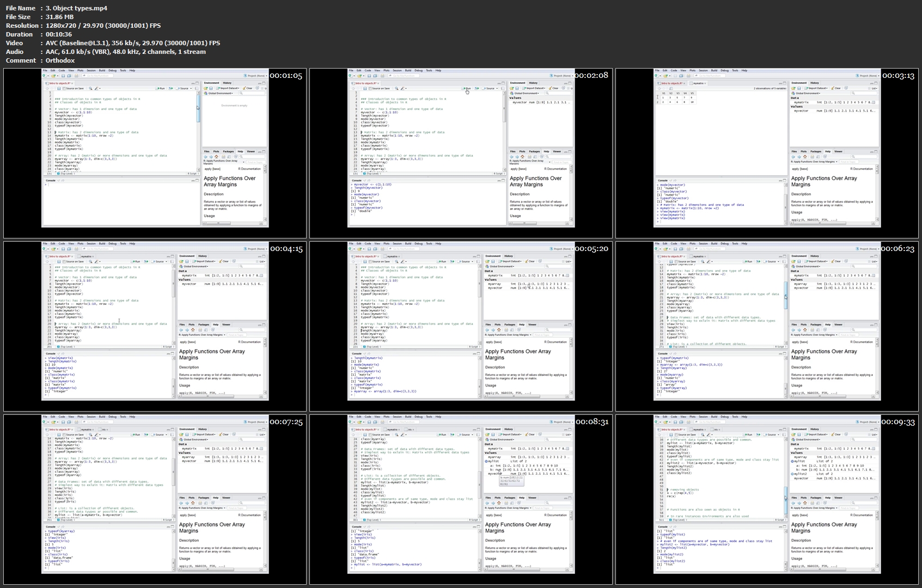This screenshot has height=588, width=922.
Task: Click the 00:07:25 timestamp label
Action: coord(285,421)
